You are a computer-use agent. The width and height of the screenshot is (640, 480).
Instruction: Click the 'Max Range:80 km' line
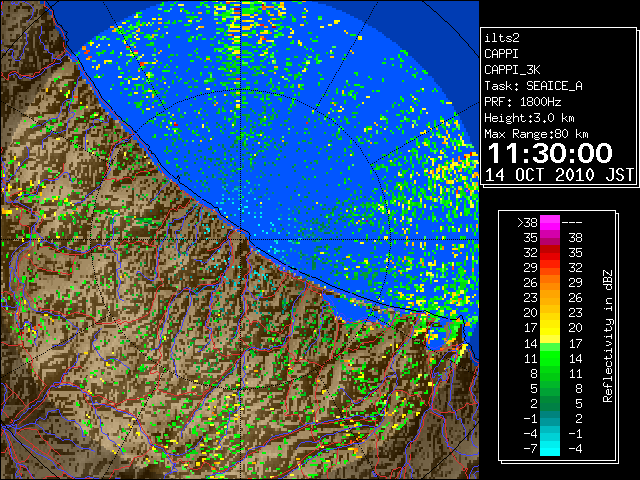pyautogui.click(x=536, y=134)
